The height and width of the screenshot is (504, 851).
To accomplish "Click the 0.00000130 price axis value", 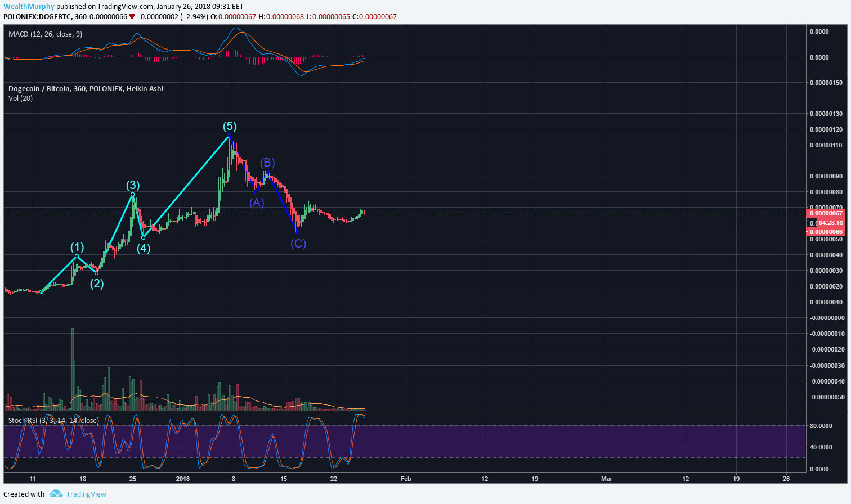I will pos(826,114).
